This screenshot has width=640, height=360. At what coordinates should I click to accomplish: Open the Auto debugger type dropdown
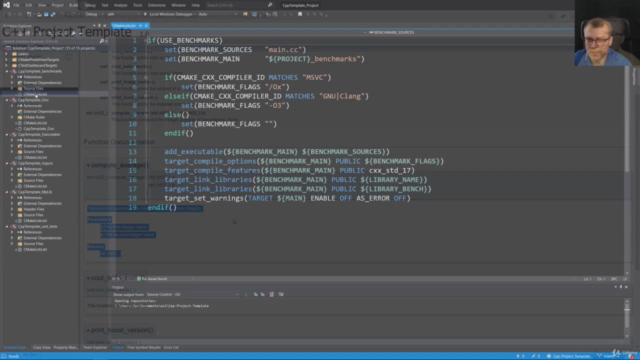pos(217,14)
